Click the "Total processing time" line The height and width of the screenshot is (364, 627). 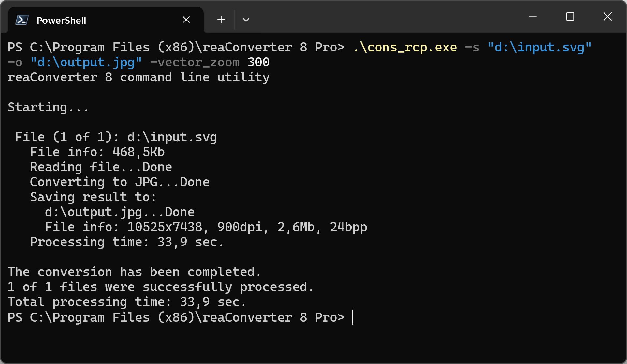tap(127, 302)
